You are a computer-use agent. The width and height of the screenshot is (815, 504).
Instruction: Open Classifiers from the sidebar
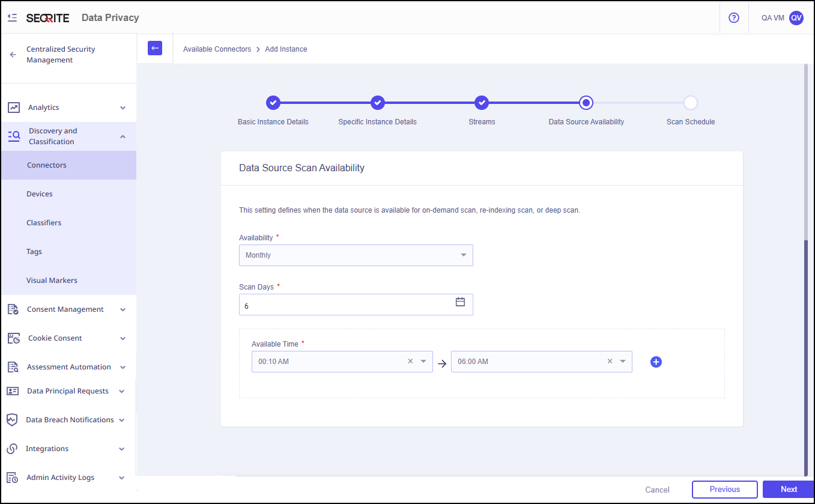pyautogui.click(x=44, y=223)
